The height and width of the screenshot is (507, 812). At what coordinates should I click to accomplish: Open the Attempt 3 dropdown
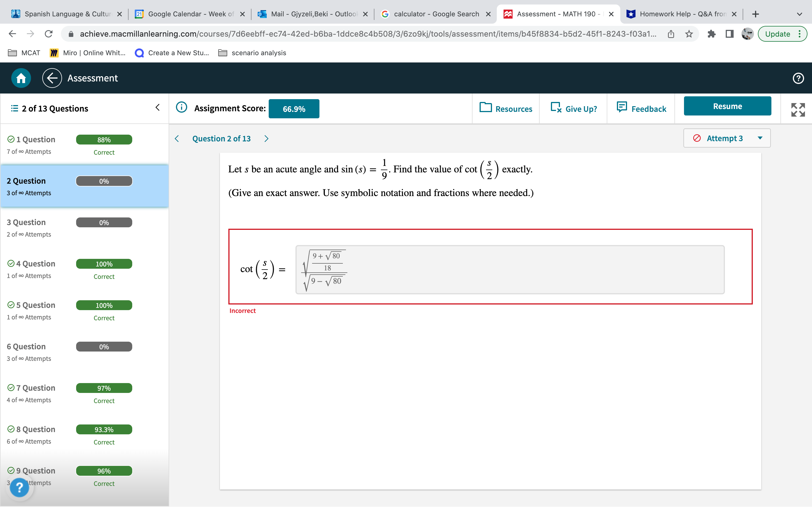tap(727, 138)
